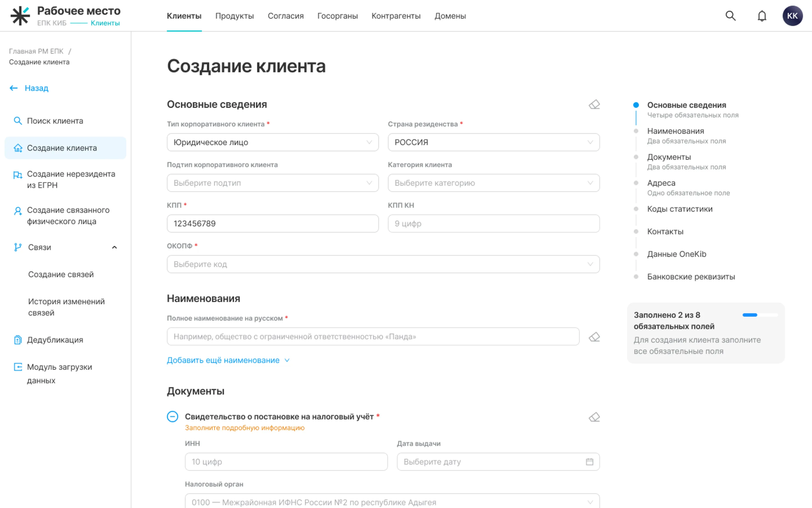Jump to Банковские реквизиты in section navigator
The image size is (812, 508).
[x=691, y=277]
